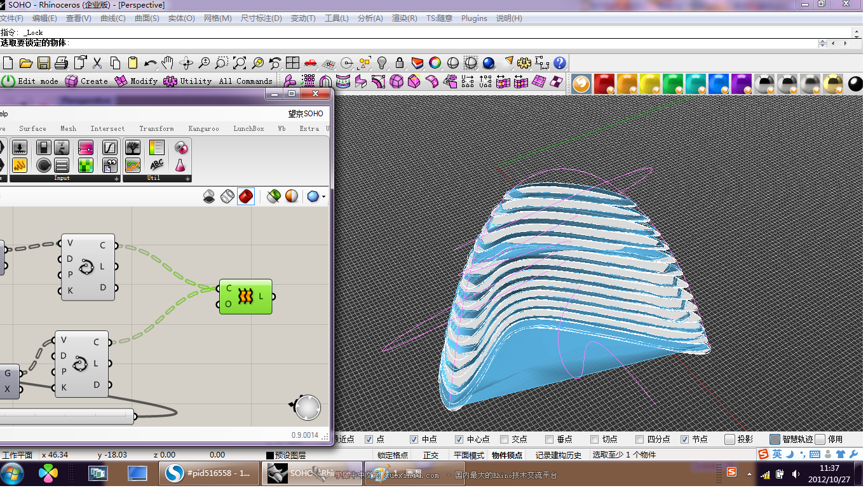868x488 pixels.
Task: Enable the 四分点 quadrant osnap checkbox
Action: pos(640,439)
